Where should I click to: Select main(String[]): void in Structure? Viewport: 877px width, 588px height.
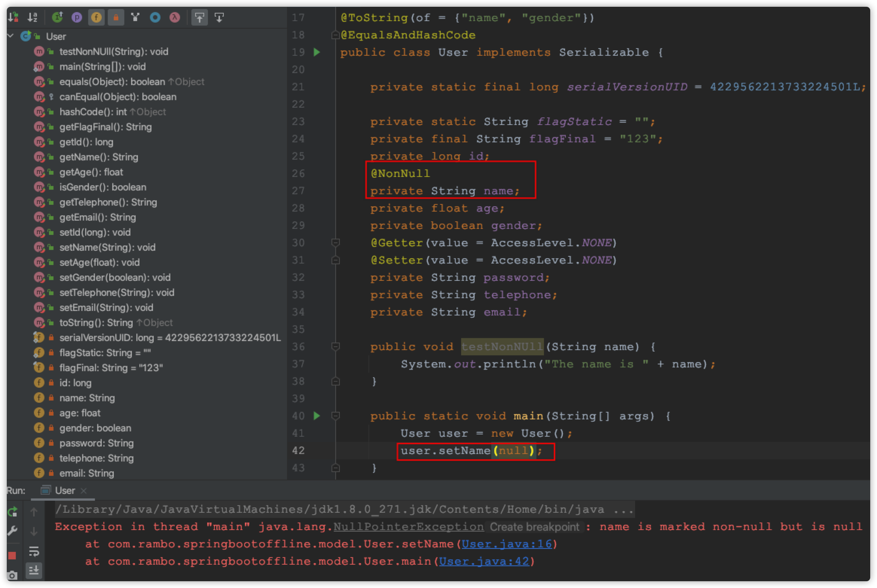point(102,66)
